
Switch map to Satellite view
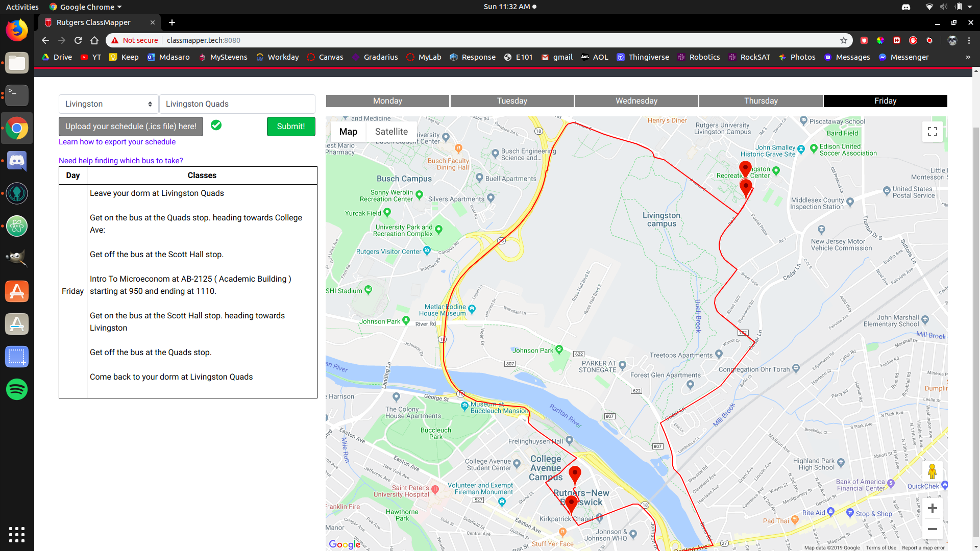391,132
